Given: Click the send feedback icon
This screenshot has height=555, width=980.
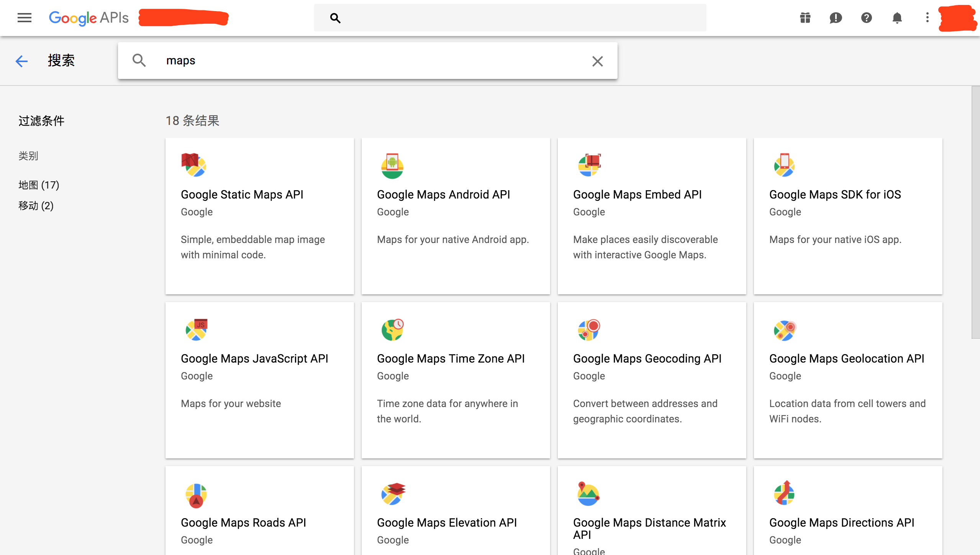Looking at the screenshot, I should 836,18.
